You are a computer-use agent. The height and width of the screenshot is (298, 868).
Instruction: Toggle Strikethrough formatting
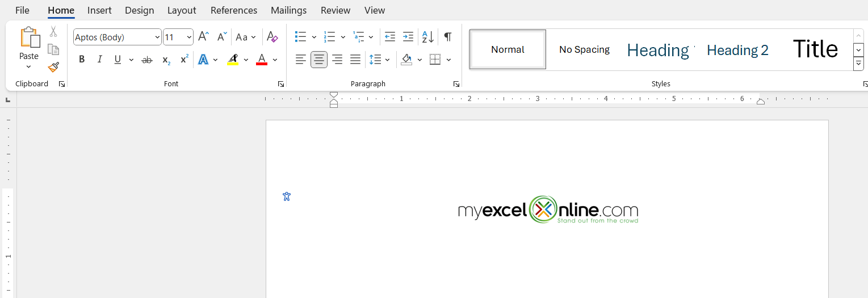pyautogui.click(x=147, y=60)
